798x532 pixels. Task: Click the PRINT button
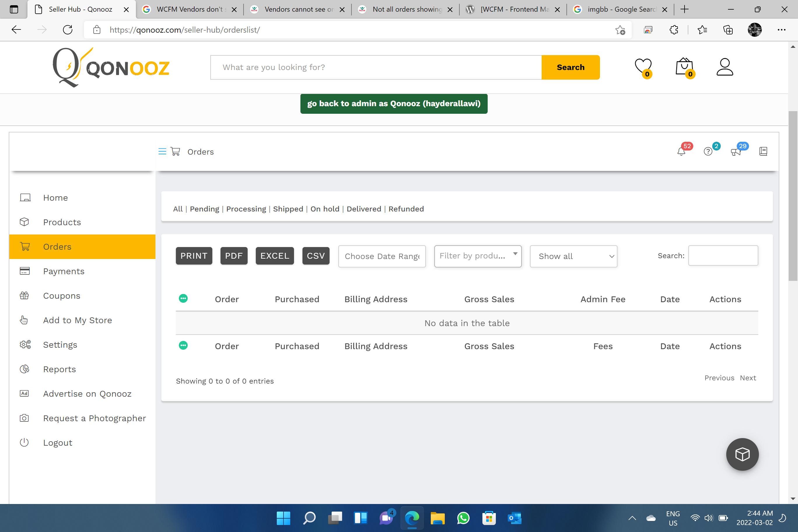pos(194,256)
